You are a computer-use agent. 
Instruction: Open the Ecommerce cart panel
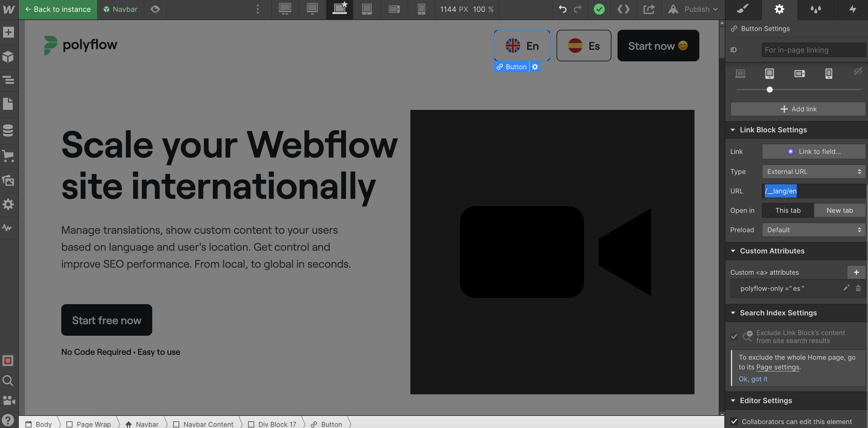pyautogui.click(x=8, y=156)
